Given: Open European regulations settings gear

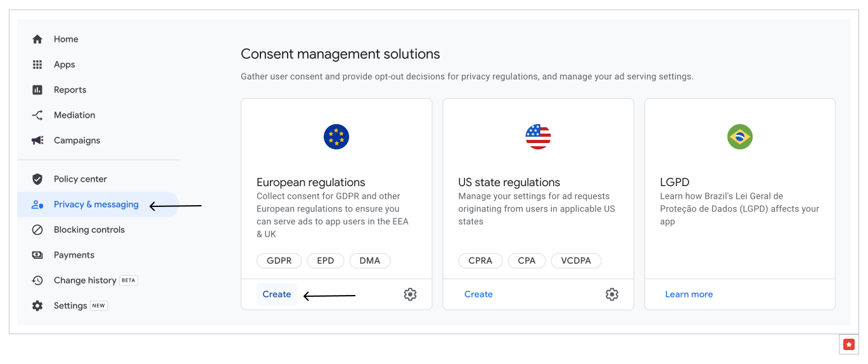Looking at the screenshot, I should tap(410, 294).
